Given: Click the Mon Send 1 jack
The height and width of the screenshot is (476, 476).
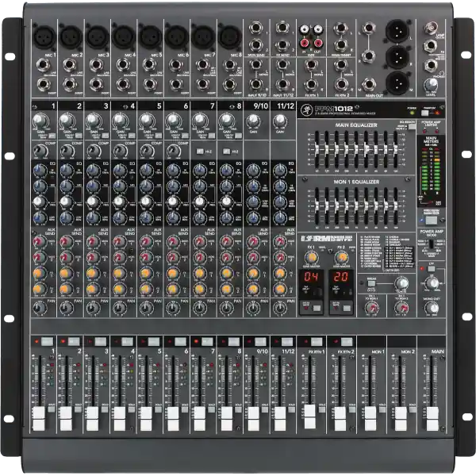Looking at the screenshot, I should click(255, 28).
